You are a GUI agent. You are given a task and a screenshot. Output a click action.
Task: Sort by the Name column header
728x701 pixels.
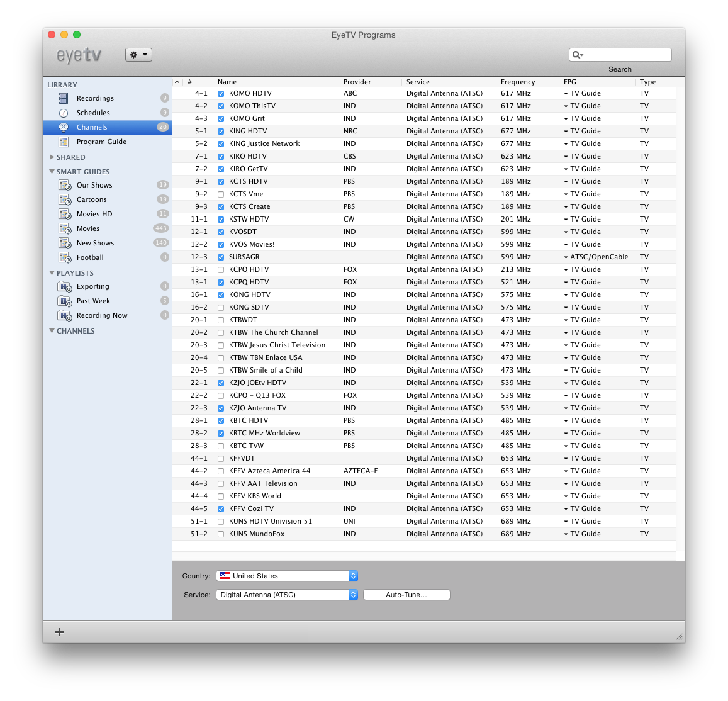coord(276,82)
